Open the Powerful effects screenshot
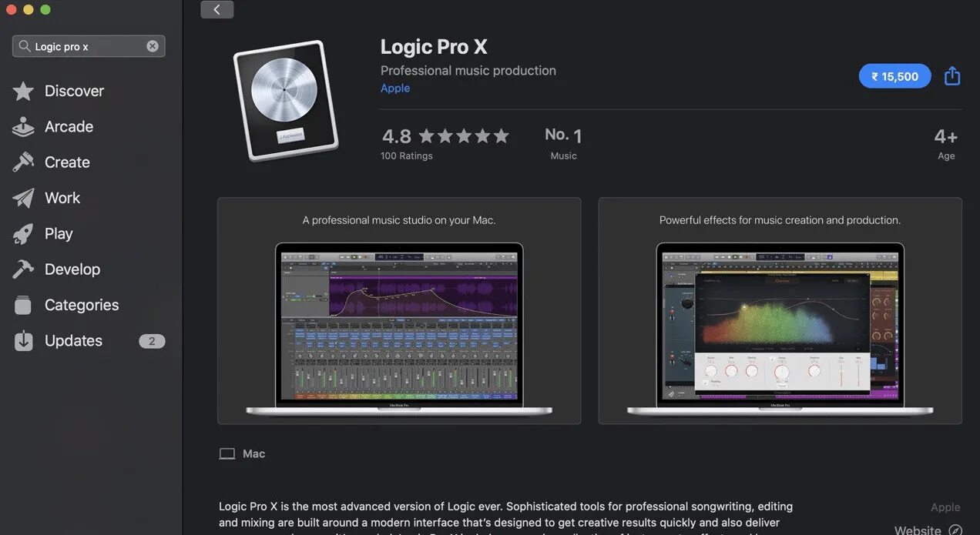The width and height of the screenshot is (980, 535). pyautogui.click(x=780, y=311)
